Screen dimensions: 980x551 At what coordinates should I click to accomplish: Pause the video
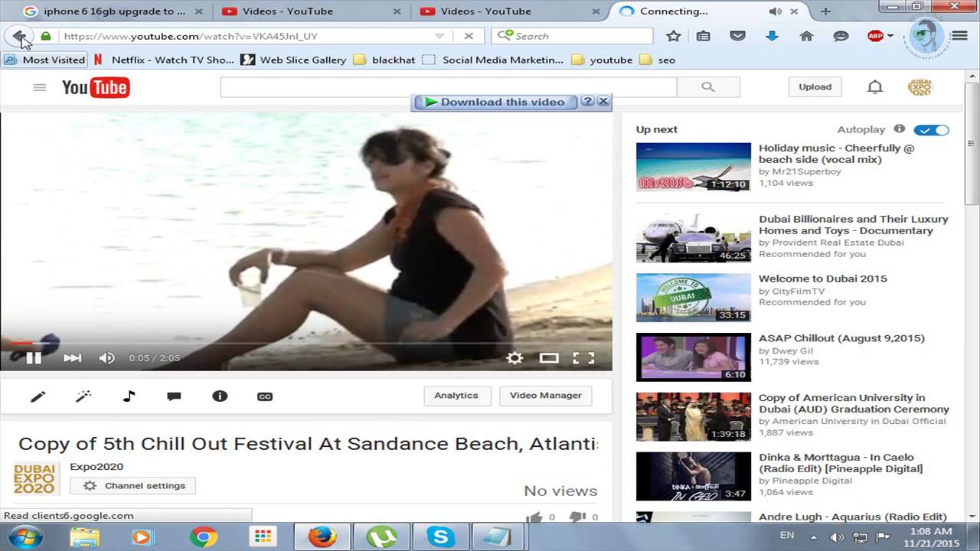(x=34, y=357)
